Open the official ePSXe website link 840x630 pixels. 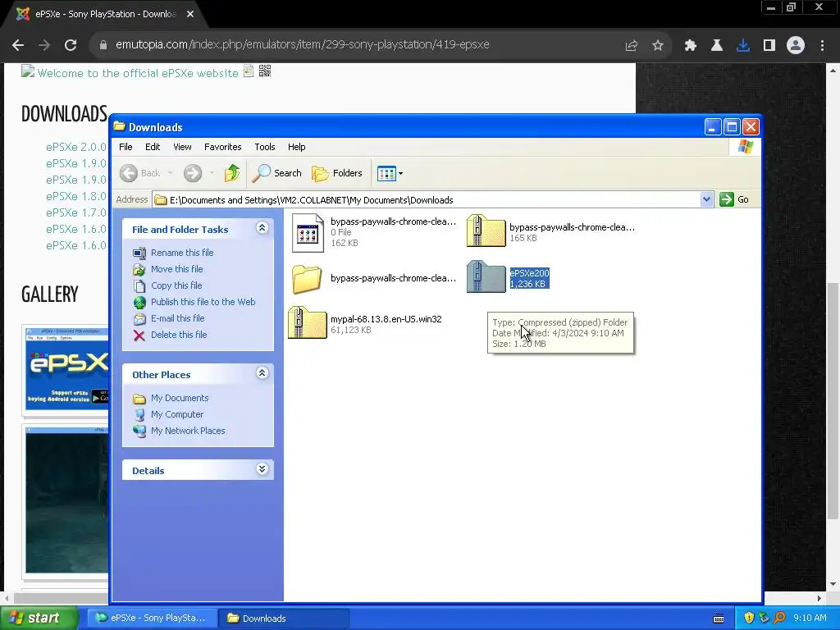click(138, 73)
